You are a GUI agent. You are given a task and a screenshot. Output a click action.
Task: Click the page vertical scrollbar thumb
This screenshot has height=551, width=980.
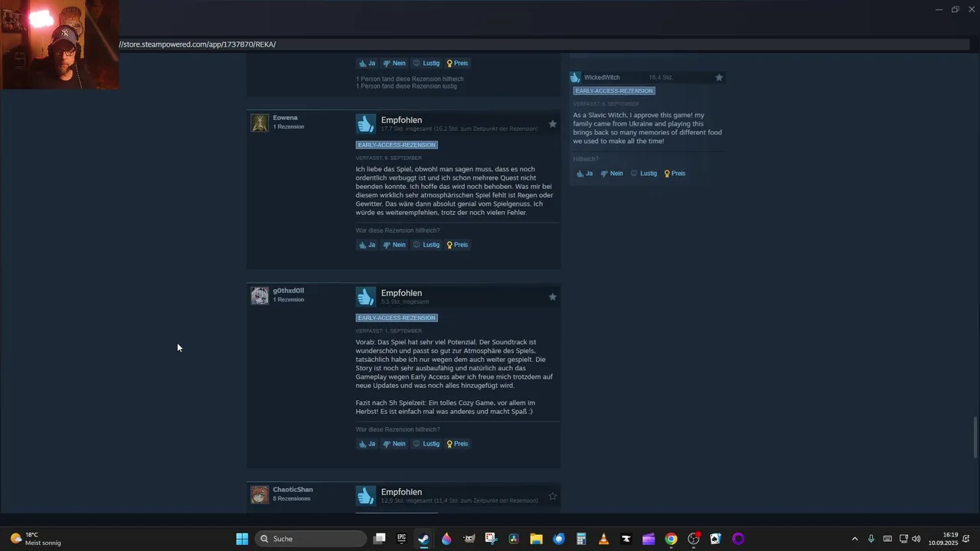pyautogui.click(x=975, y=438)
